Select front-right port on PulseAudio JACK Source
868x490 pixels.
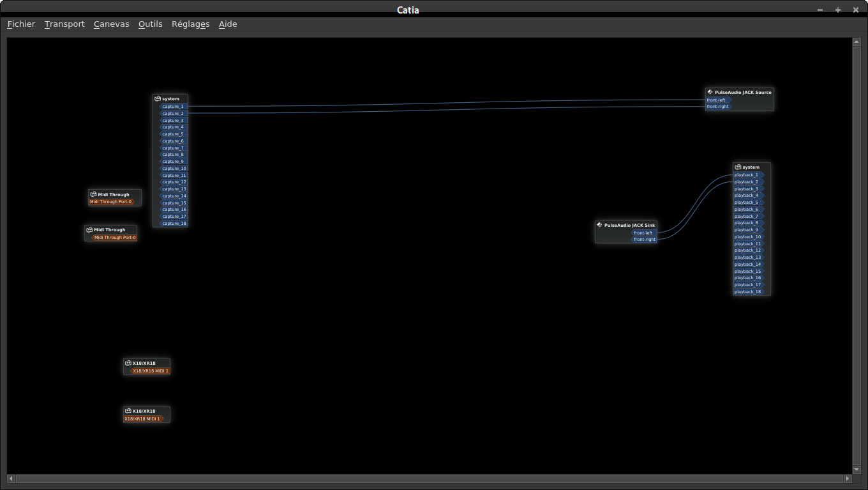tap(719, 107)
